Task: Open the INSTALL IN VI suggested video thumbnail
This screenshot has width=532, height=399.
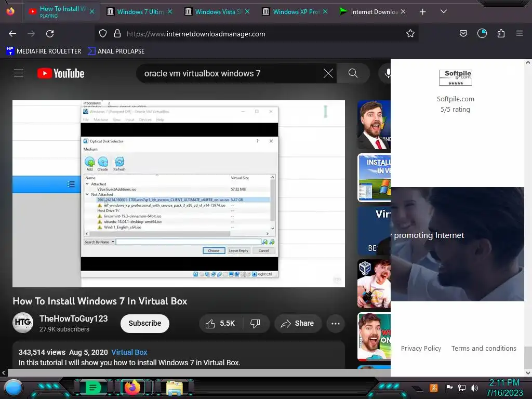Action: tap(374, 178)
